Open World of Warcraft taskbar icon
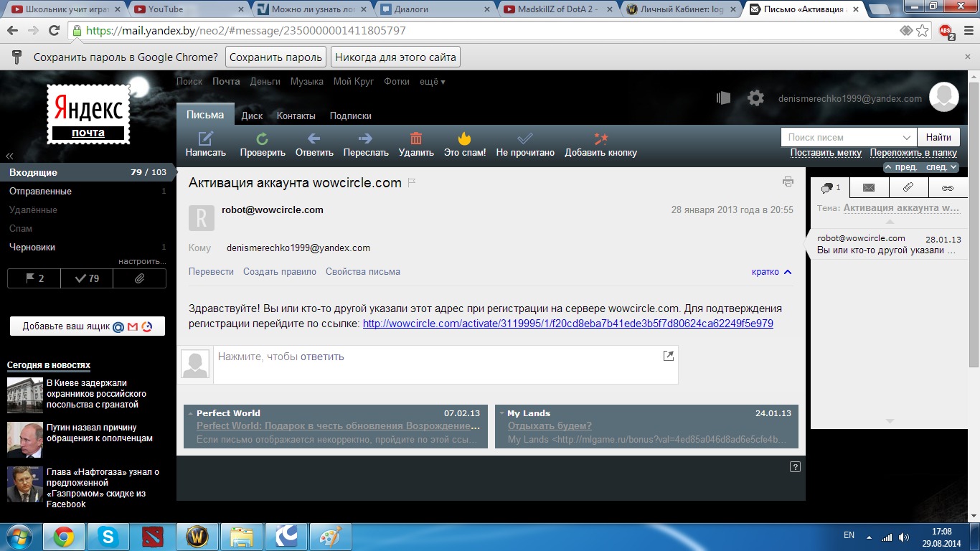Viewport: 980px width, 551px height. (197, 536)
